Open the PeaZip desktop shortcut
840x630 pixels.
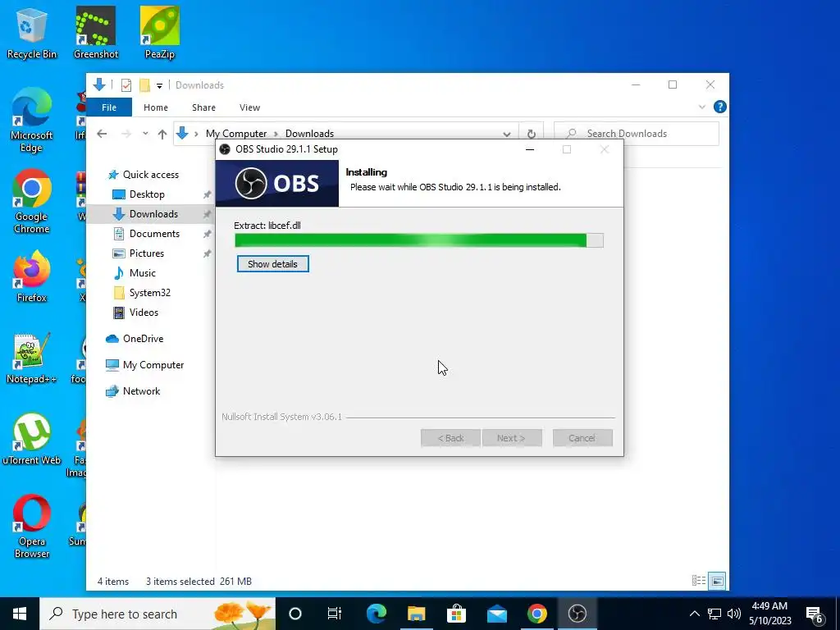[160, 33]
